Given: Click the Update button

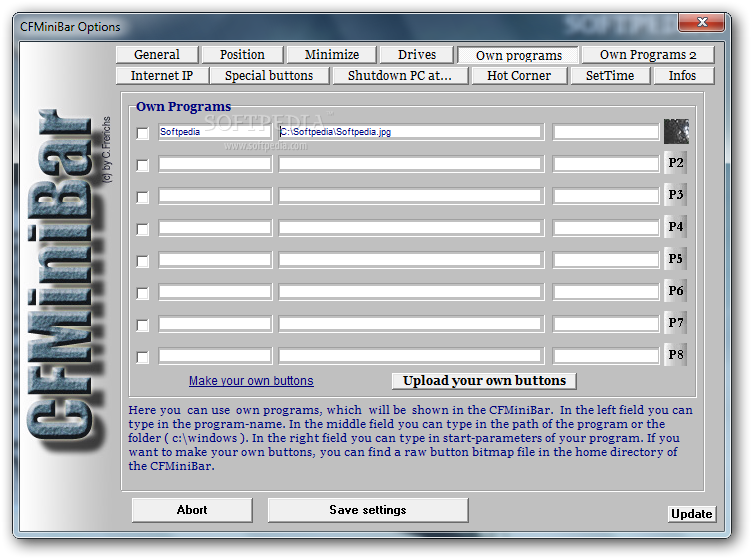Looking at the screenshot, I should (x=692, y=513).
